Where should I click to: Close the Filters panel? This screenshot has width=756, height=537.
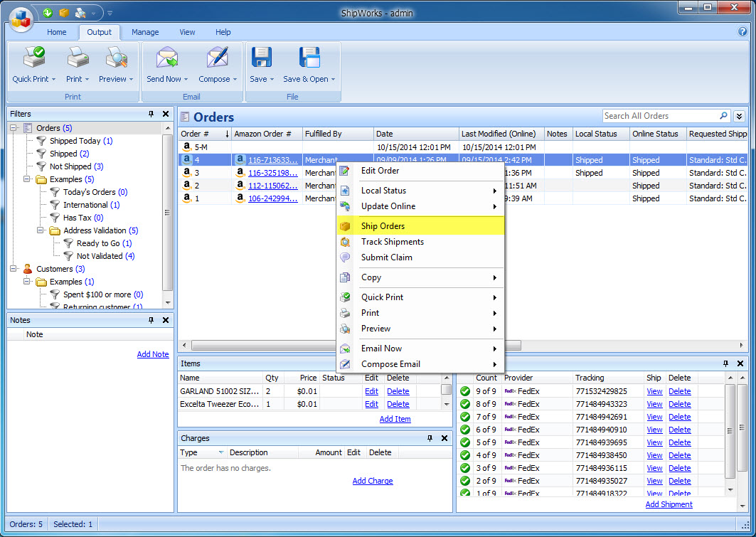pos(166,114)
